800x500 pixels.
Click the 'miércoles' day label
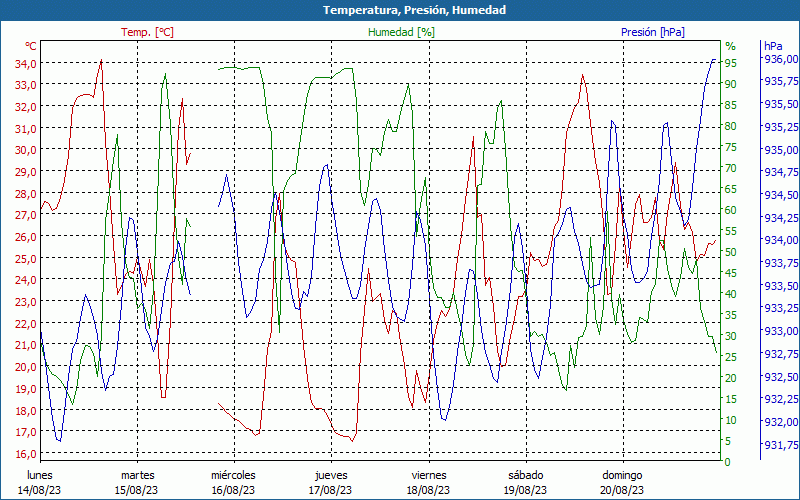[233, 475]
